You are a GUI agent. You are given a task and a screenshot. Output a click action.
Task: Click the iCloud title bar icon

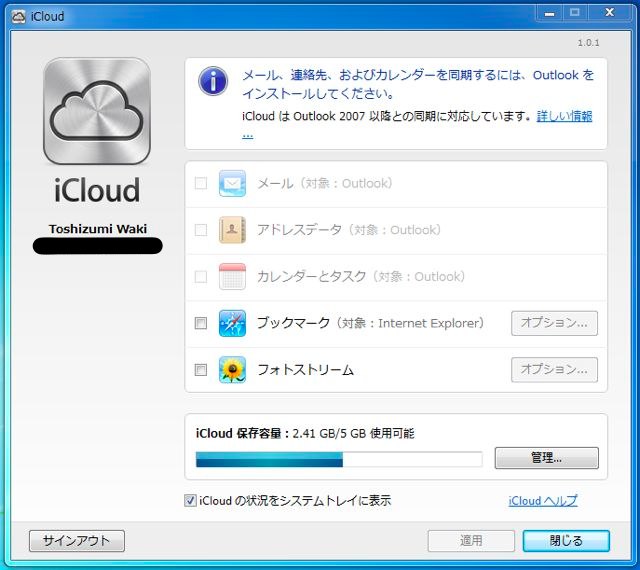pos(18,17)
